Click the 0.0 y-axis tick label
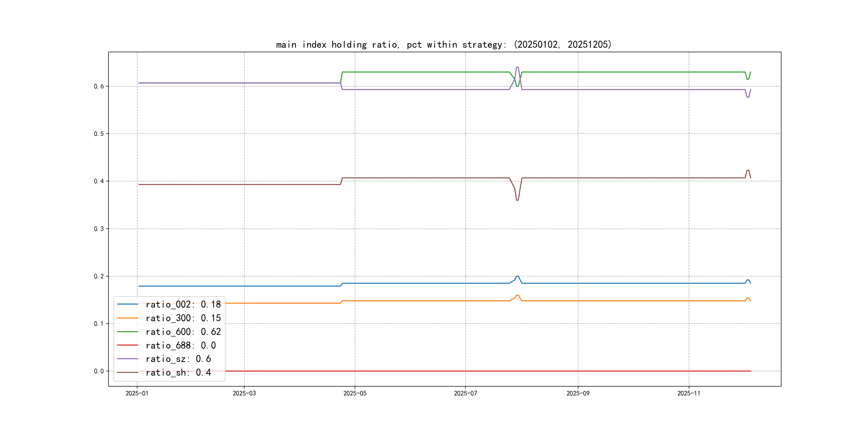Screen dimensions: 868x434 (x=99, y=371)
